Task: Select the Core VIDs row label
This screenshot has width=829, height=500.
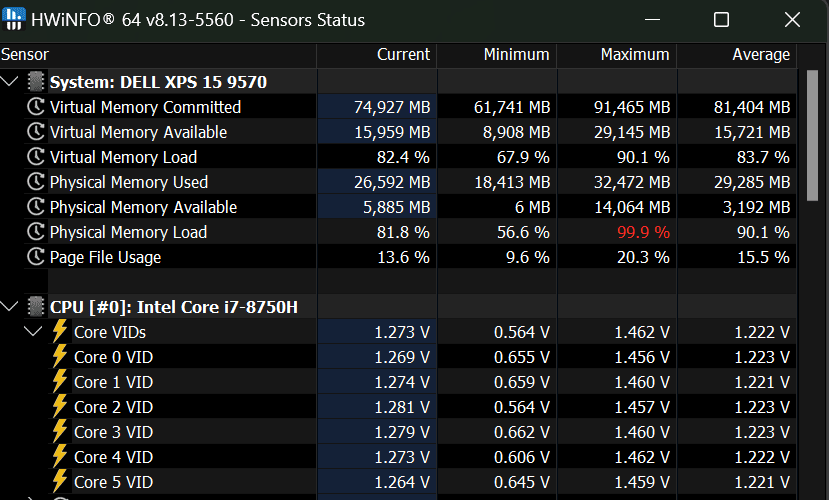Action: 110,332
